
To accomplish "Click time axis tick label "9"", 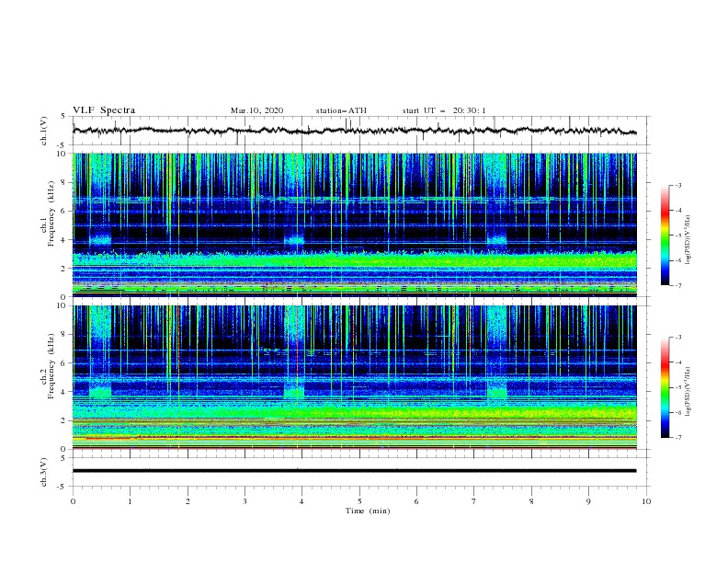I will (588, 501).
